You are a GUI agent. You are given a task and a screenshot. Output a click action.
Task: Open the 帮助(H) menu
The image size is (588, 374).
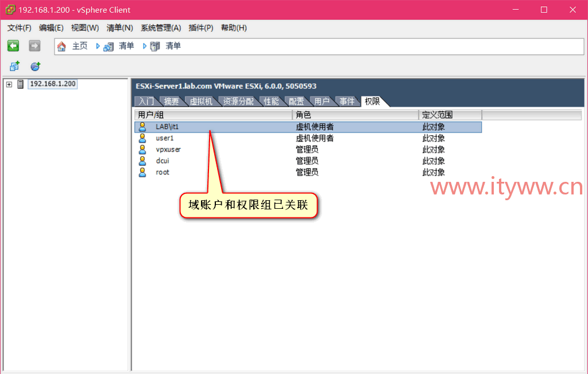(234, 28)
